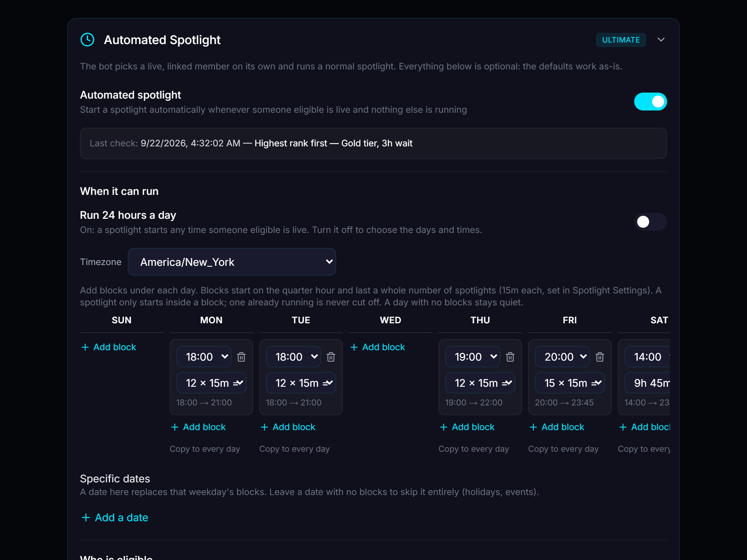Copy Tuesday's blocks to every day
This screenshot has height=560, width=747.
click(294, 449)
